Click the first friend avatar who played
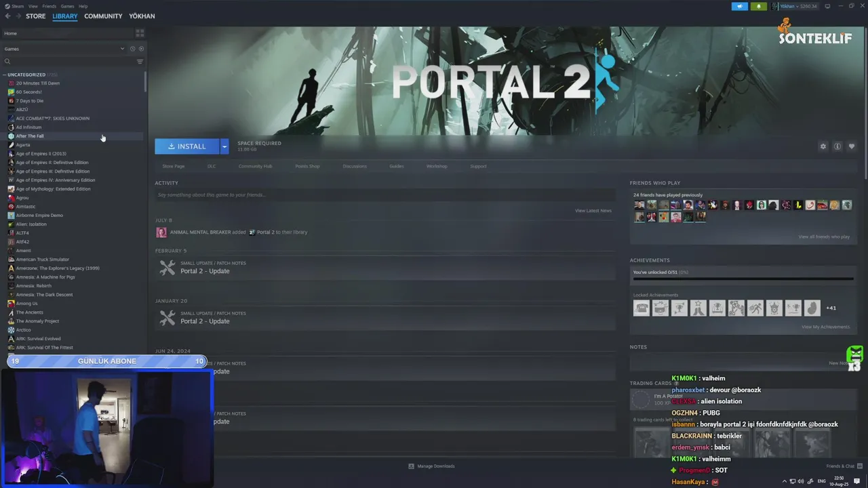Viewport: 868px width, 488px height. pyautogui.click(x=639, y=205)
